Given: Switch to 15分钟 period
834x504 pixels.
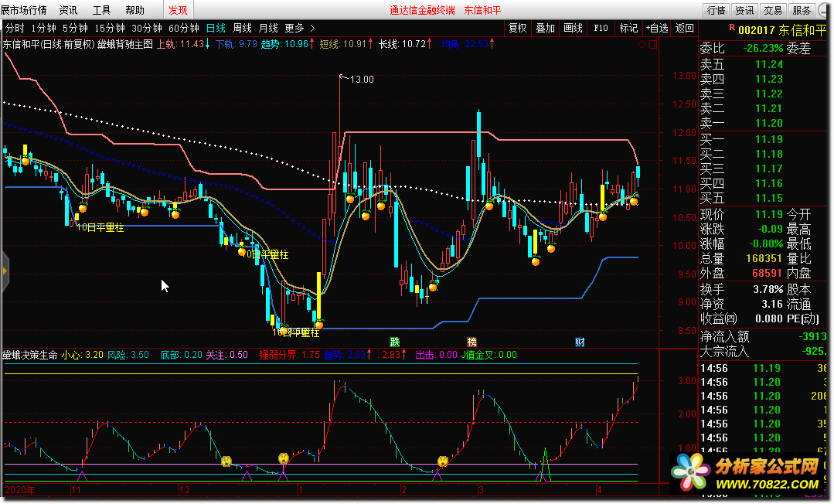Looking at the screenshot, I should pos(110,28).
